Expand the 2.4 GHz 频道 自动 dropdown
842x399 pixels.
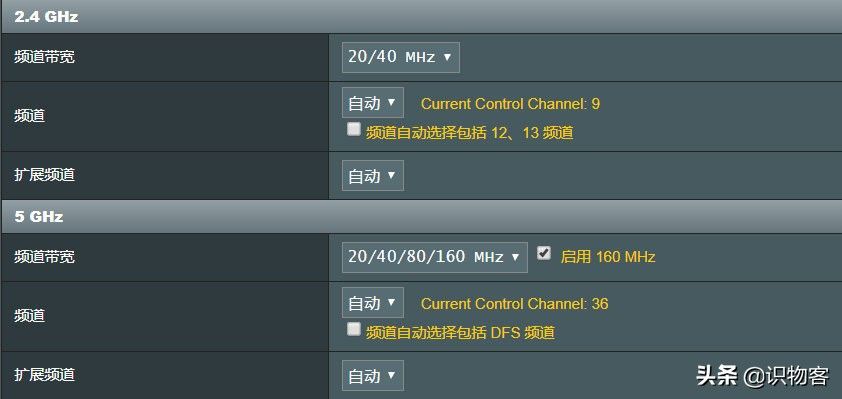pyautogui.click(x=373, y=103)
